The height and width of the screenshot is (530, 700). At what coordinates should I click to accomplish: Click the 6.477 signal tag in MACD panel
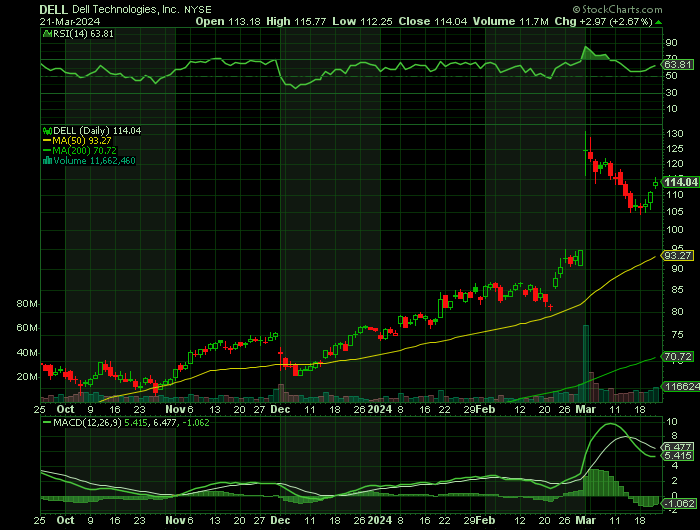click(678, 447)
